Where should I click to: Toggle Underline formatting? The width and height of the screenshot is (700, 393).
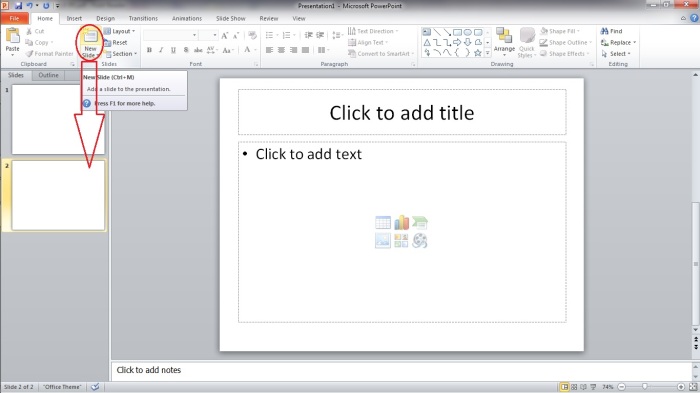tap(173, 50)
